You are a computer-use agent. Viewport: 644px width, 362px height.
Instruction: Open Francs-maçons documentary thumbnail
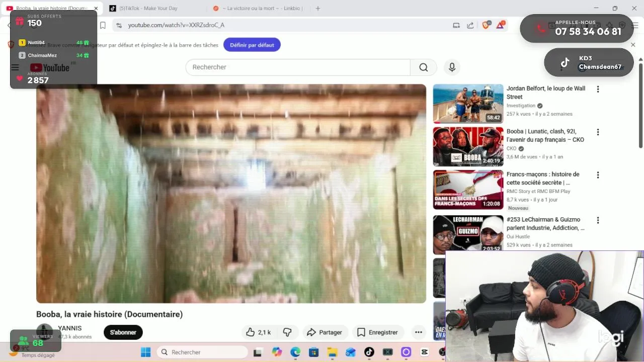tap(468, 190)
